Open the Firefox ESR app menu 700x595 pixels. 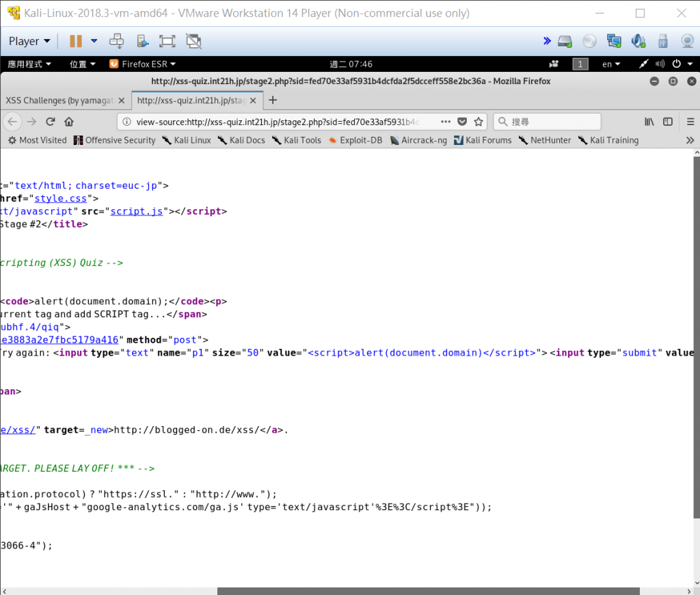(x=142, y=64)
